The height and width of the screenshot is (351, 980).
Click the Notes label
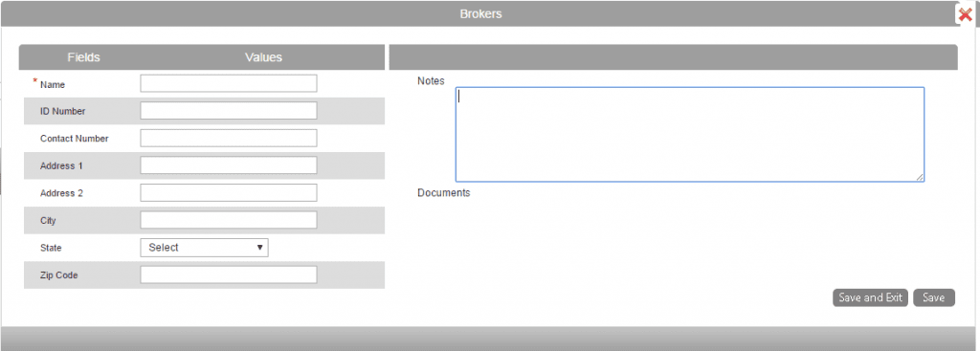431,81
